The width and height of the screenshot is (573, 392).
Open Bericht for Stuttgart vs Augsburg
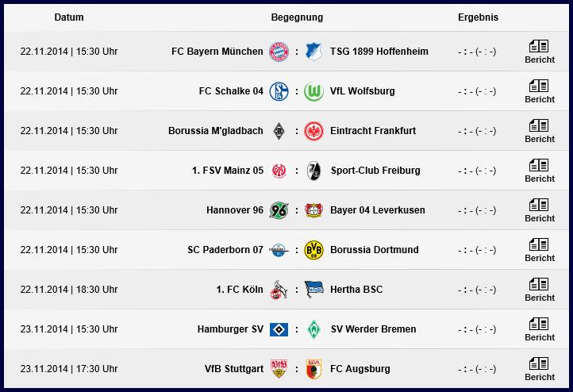pyautogui.click(x=540, y=369)
